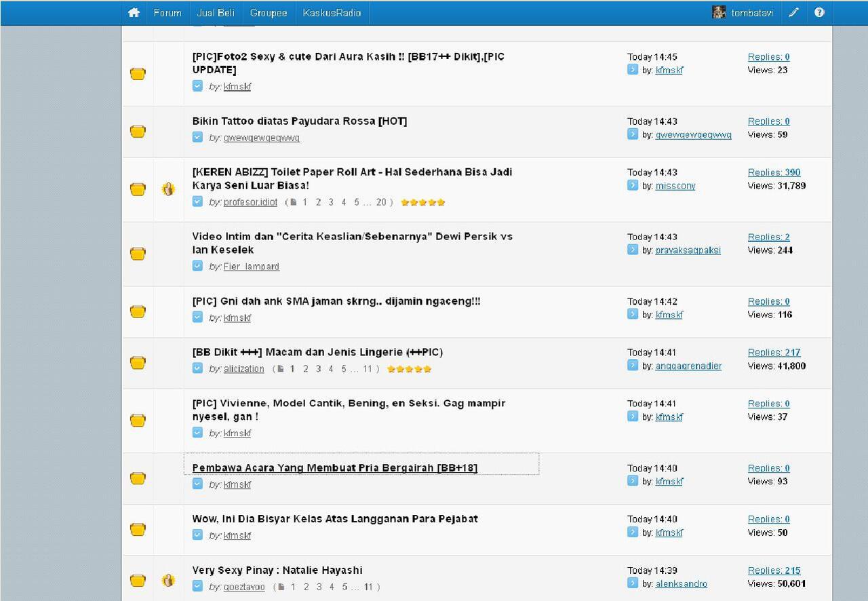Open thread Pembawa Acara Yang Membuat Pria Bergairah

coord(335,467)
